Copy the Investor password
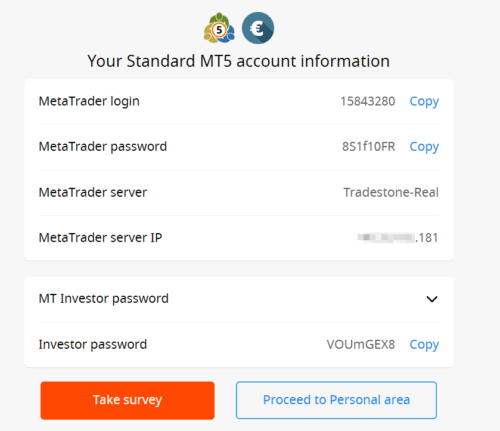This screenshot has height=431, width=500. (x=424, y=345)
